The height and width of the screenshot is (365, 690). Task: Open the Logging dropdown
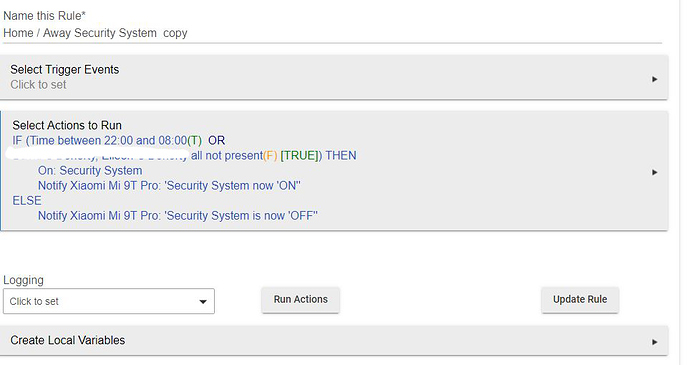109,301
